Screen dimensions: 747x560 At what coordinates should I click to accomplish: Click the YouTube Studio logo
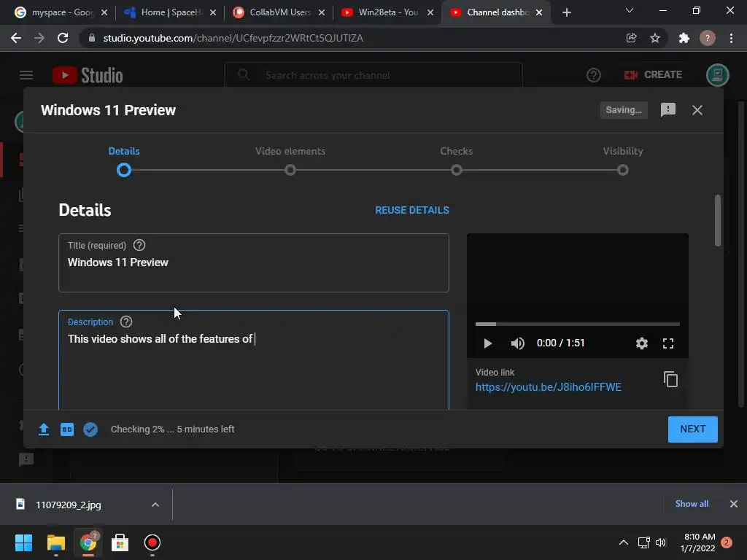pos(88,75)
